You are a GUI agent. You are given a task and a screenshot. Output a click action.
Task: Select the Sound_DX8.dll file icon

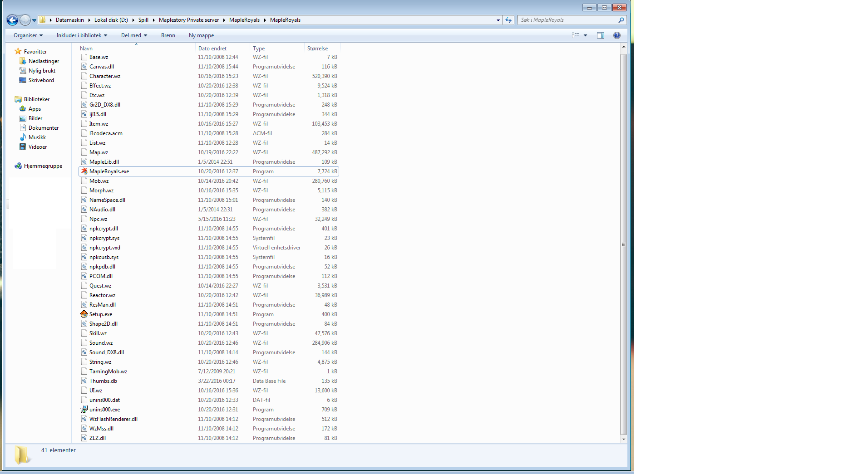(84, 352)
